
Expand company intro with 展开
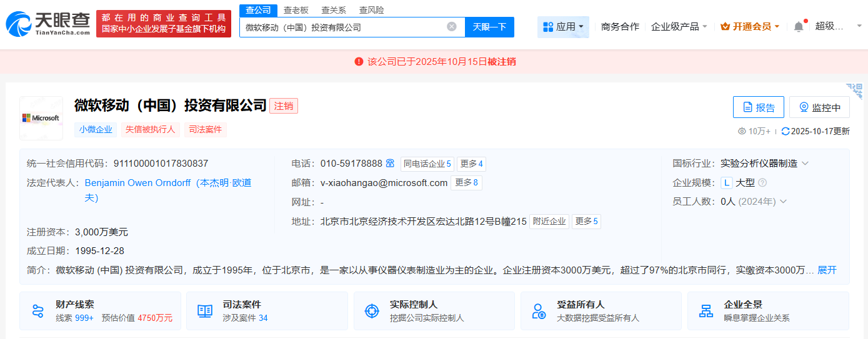[827, 270]
